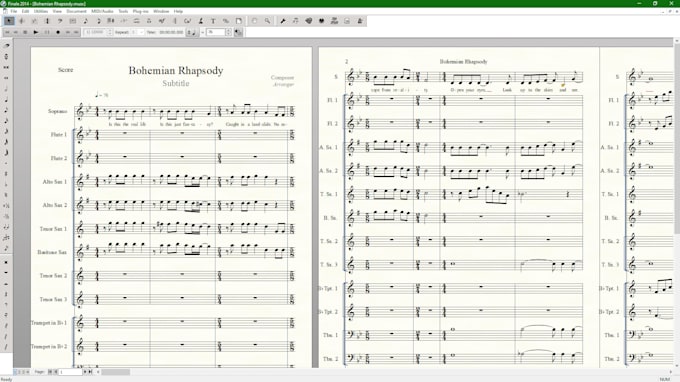Select the Key Signature tool
680x382 pixels.
34,21
